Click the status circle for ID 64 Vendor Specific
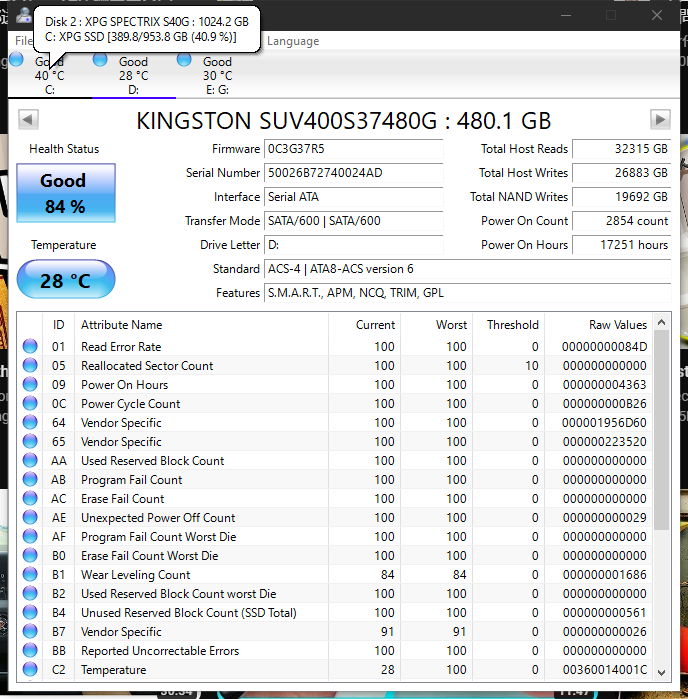 pos(30,423)
